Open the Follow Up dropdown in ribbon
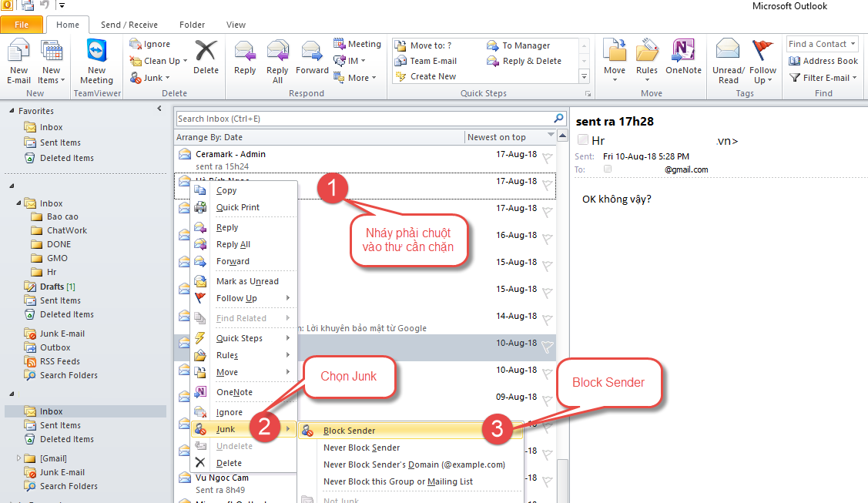 [x=762, y=62]
